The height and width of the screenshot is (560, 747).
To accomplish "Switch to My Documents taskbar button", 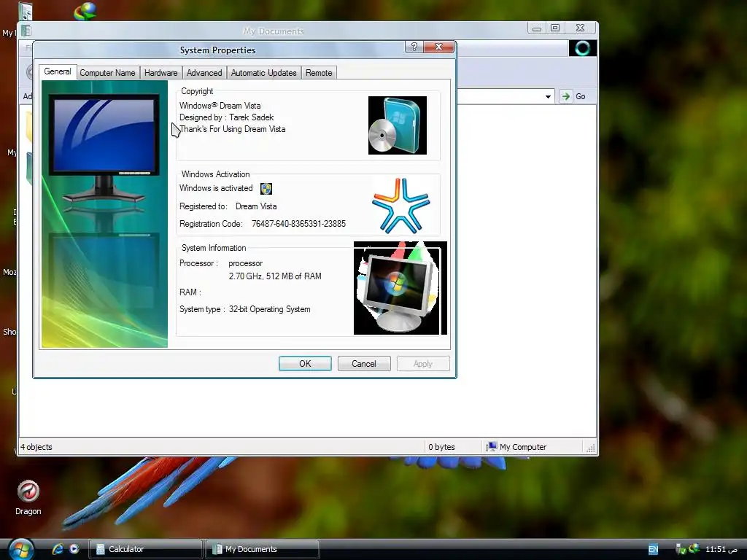I will [x=263, y=549].
